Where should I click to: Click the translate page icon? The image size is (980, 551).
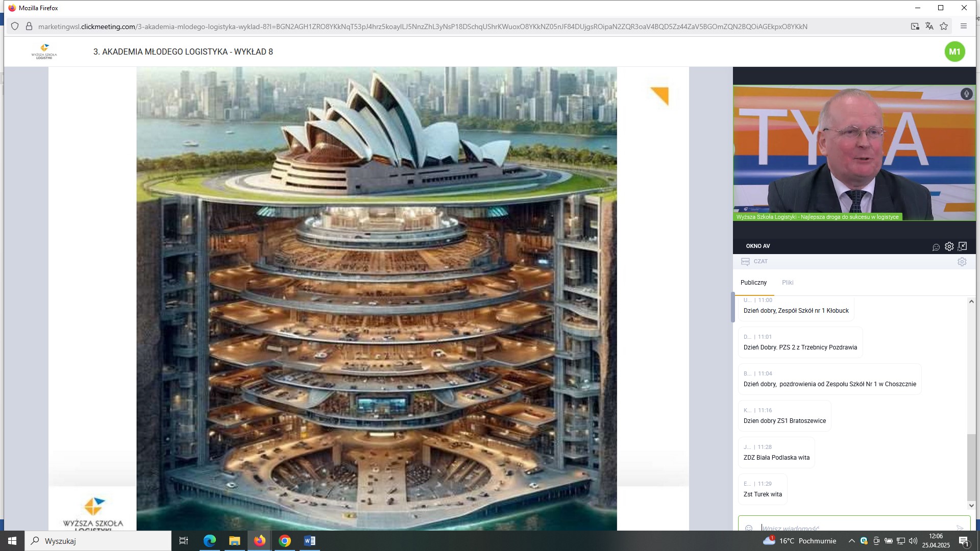929,27
